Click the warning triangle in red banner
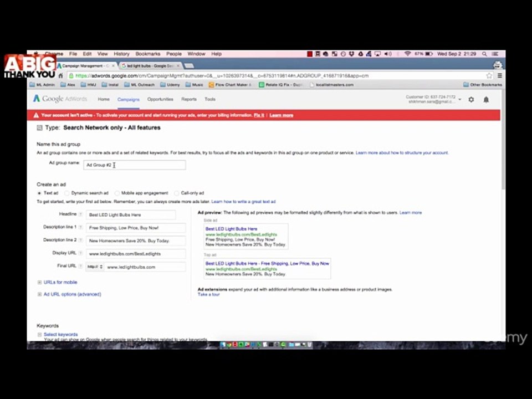 click(x=36, y=115)
